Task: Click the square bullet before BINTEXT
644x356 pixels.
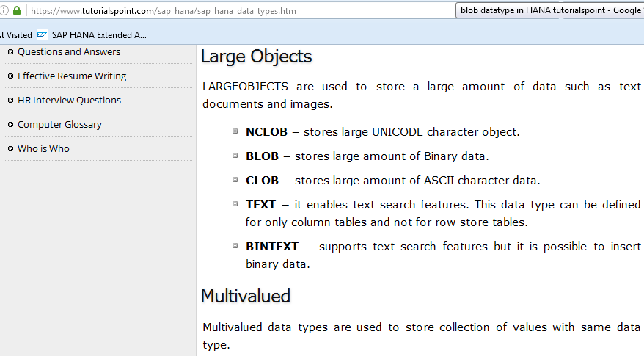Action: 235,246
